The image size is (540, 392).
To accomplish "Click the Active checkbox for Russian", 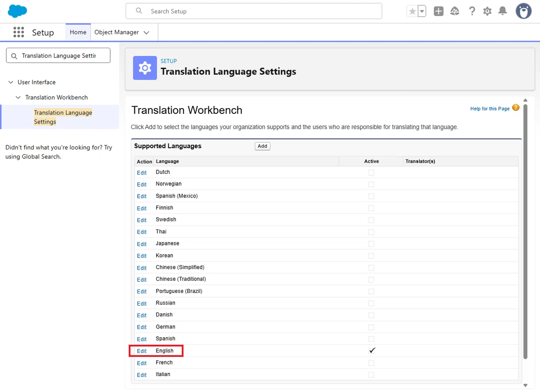I will point(371,303).
